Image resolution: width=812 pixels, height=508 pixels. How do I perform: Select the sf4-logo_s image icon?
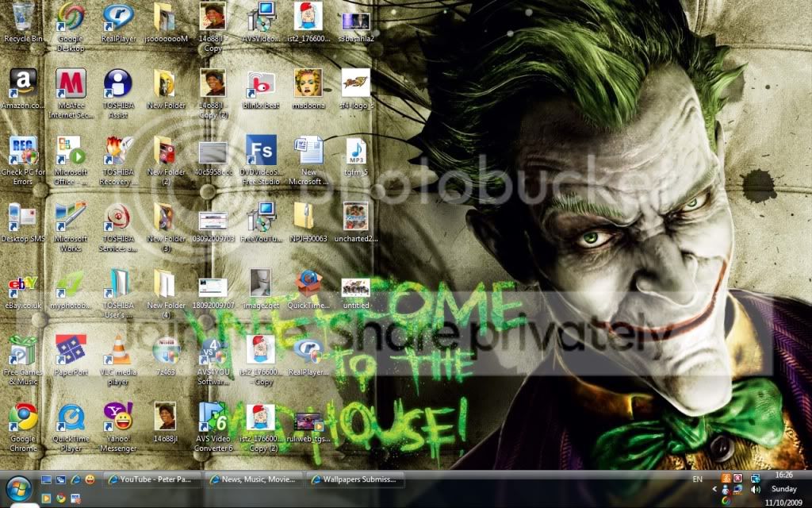[356, 89]
